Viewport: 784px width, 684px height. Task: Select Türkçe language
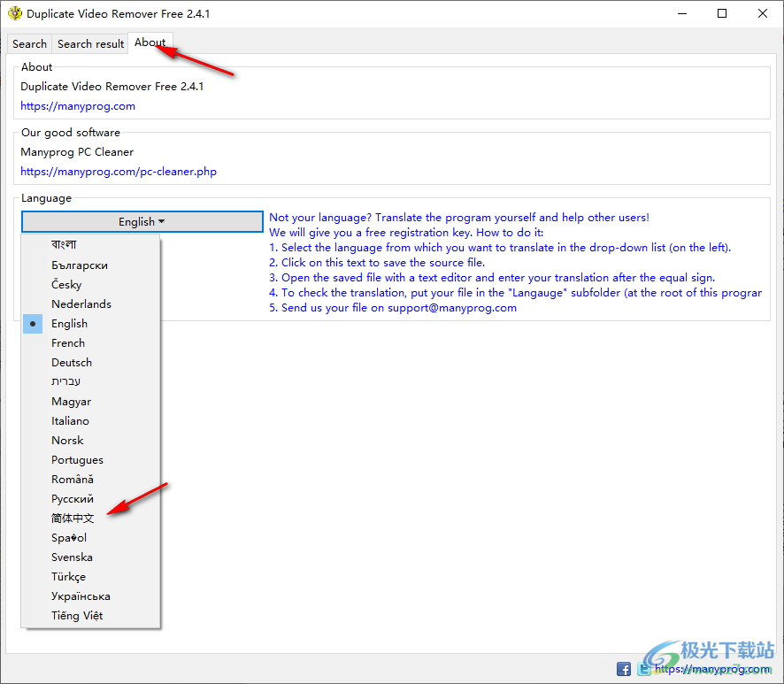click(x=91, y=577)
